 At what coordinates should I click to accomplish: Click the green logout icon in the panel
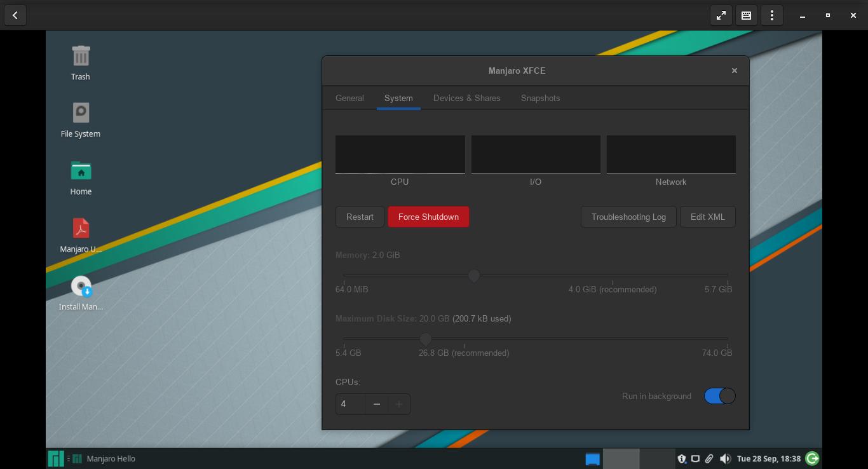click(x=812, y=458)
